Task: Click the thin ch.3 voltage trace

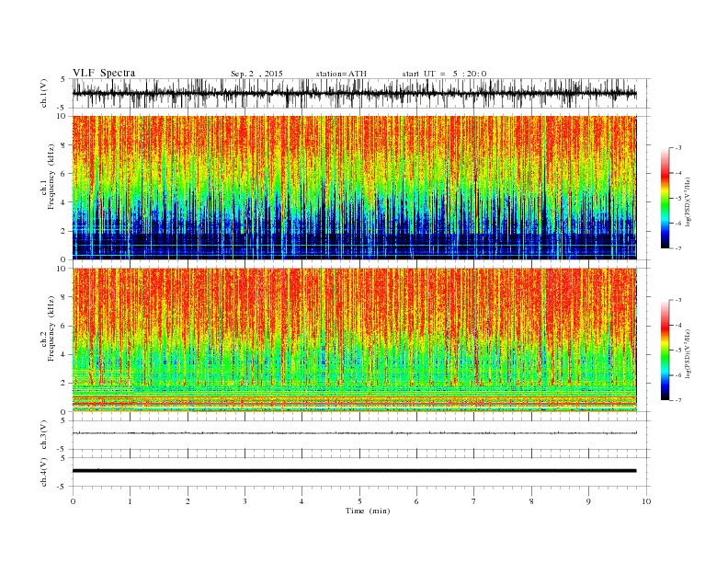Action: (355, 433)
